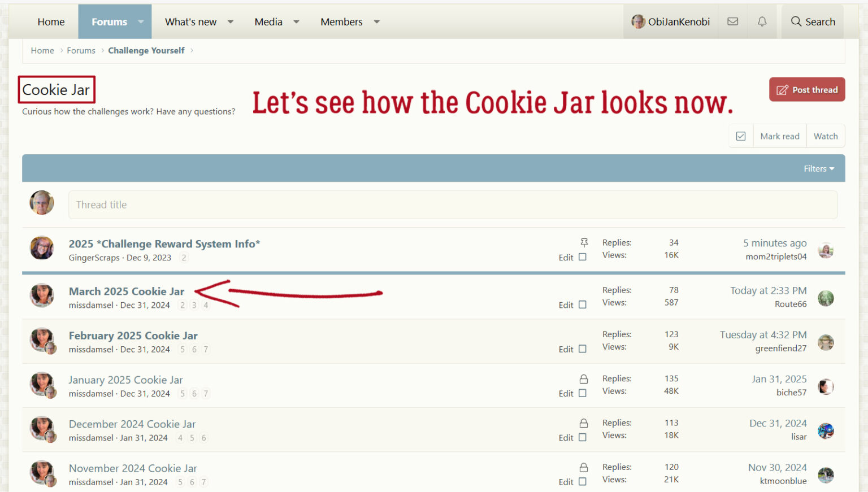
Task: Click the missdamsel avatar beside March 2025 Cookie Jar
Action: coord(42,295)
